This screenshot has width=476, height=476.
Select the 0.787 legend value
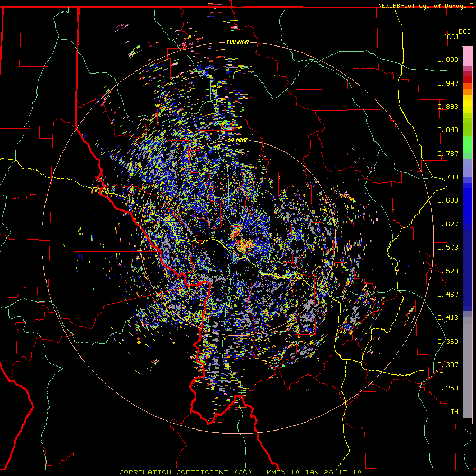(x=448, y=153)
